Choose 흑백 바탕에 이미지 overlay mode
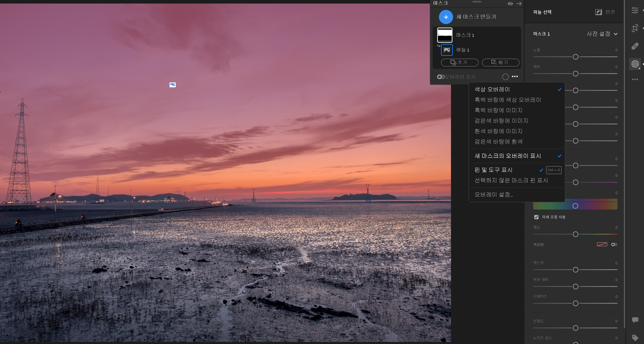 click(x=499, y=110)
